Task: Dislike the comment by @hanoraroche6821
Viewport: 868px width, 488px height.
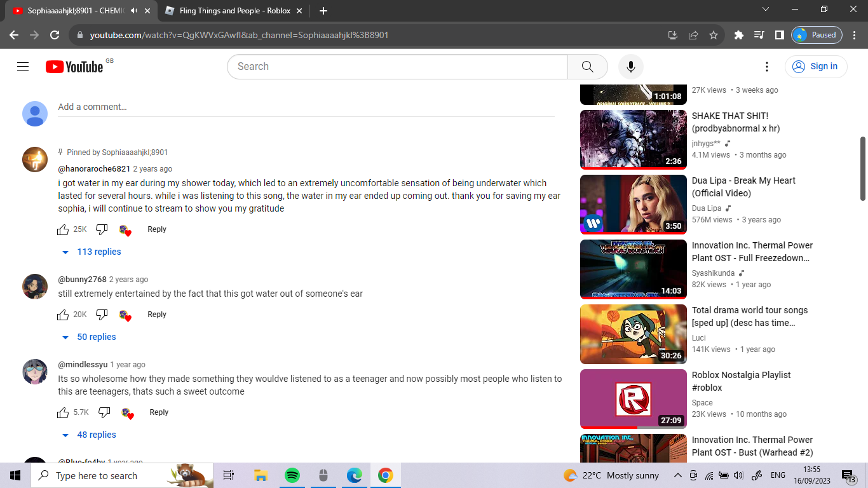Action: tap(102, 229)
